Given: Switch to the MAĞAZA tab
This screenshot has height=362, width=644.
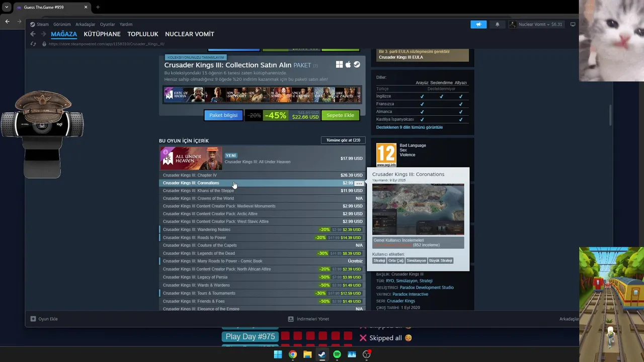Looking at the screenshot, I should tap(64, 34).
